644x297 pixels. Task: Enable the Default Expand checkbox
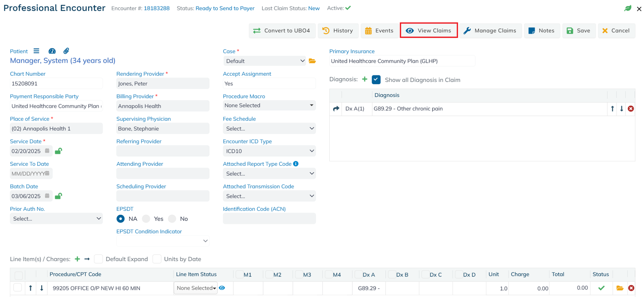pos(98,259)
